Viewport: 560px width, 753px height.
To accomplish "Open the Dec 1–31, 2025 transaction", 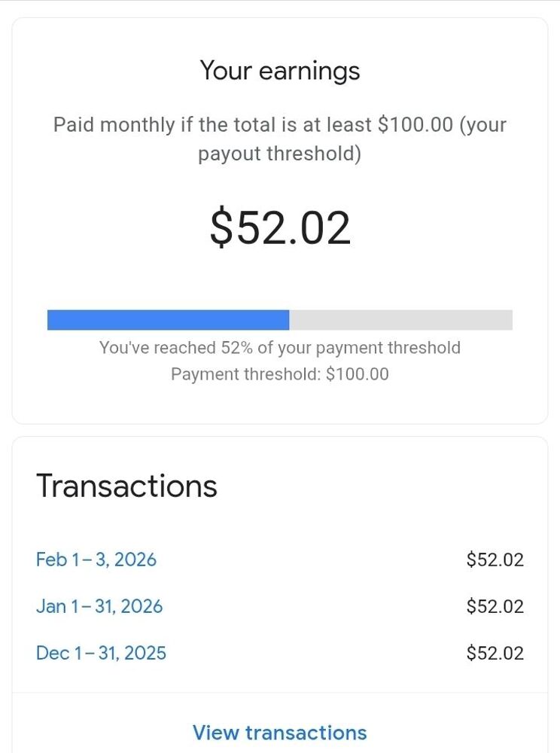I will click(101, 654).
